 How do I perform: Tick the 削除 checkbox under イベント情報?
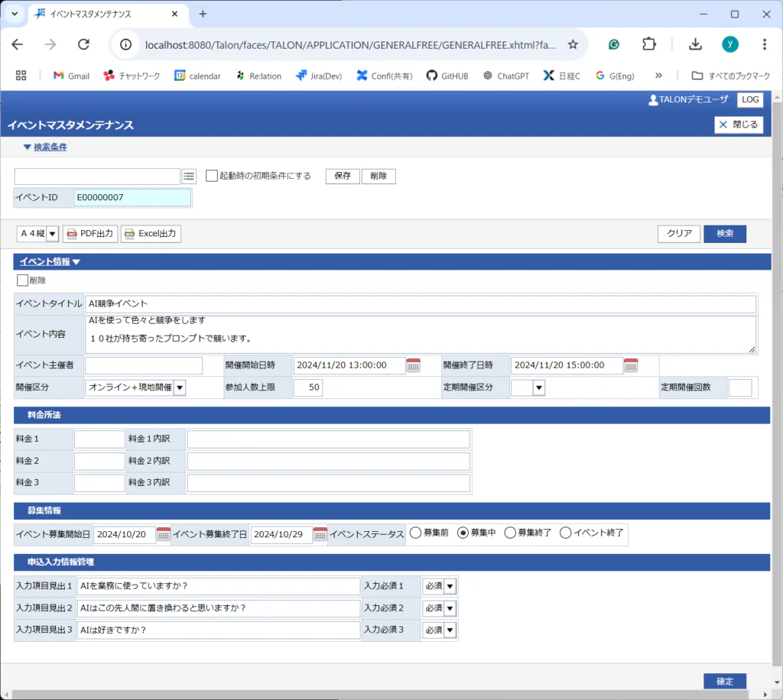click(22, 280)
